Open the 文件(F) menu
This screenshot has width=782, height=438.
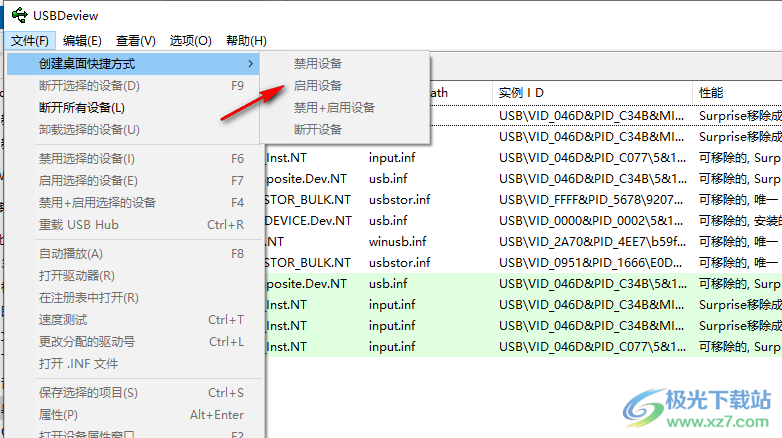tap(30, 40)
